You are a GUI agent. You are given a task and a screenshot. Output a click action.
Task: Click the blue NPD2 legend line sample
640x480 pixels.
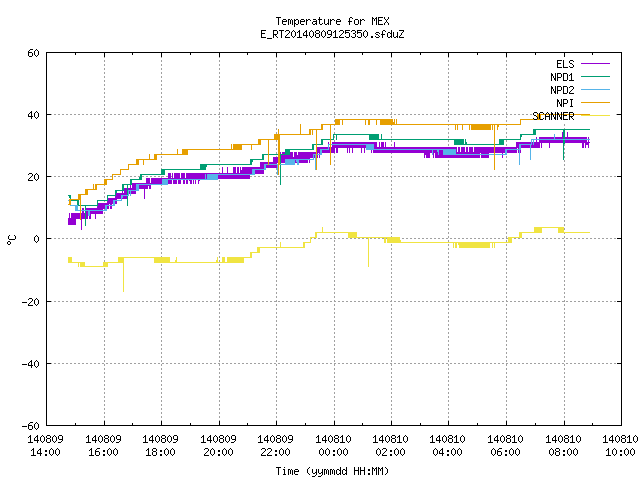pyautogui.click(x=595, y=89)
